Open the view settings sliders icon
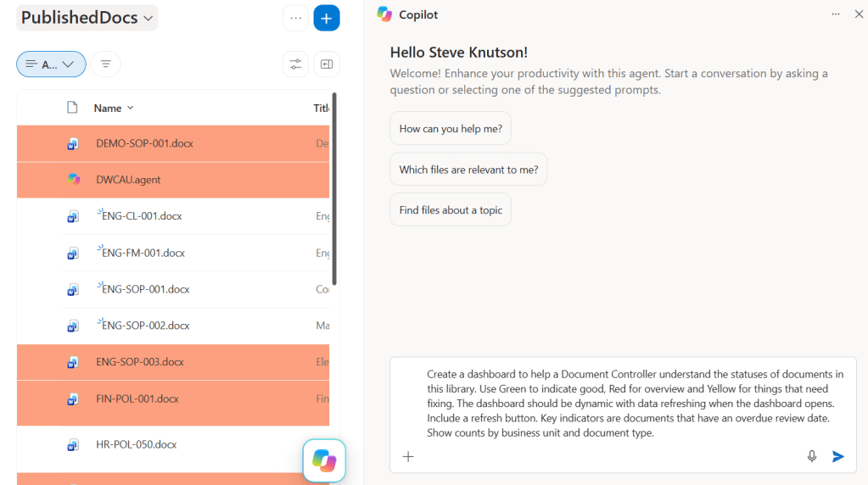This screenshot has height=485, width=868. [x=295, y=64]
